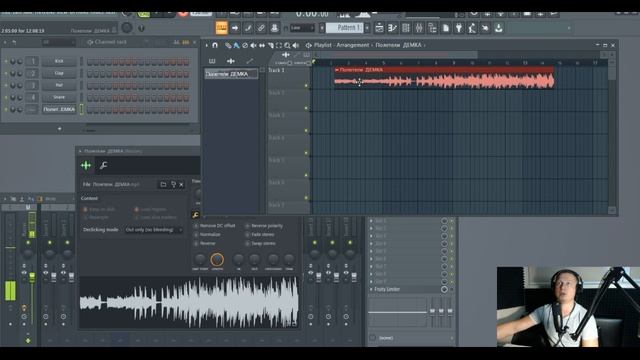Screen dimensions: 640x360
Task: Open the Clap channel button
Action: pyautogui.click(x=59, y=73)
